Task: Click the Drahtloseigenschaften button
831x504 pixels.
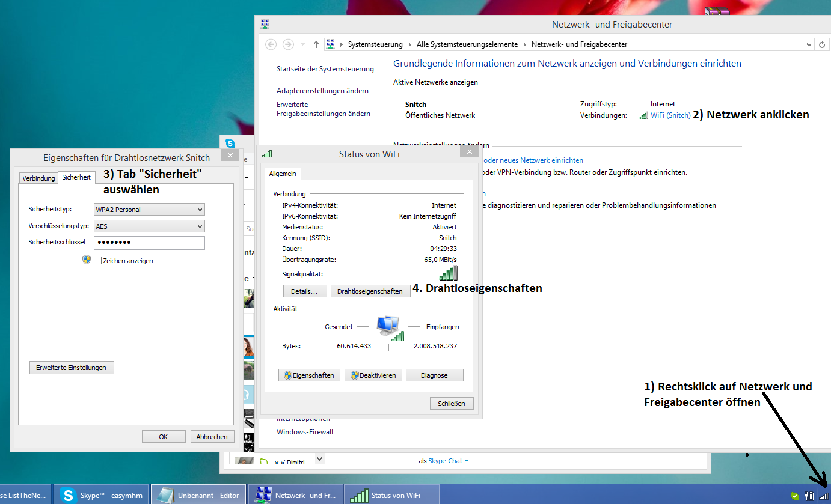Action: [370, 291]
